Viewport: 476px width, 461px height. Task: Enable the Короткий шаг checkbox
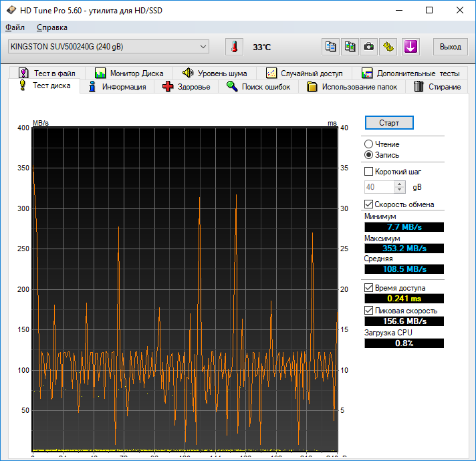pos(369,172)
